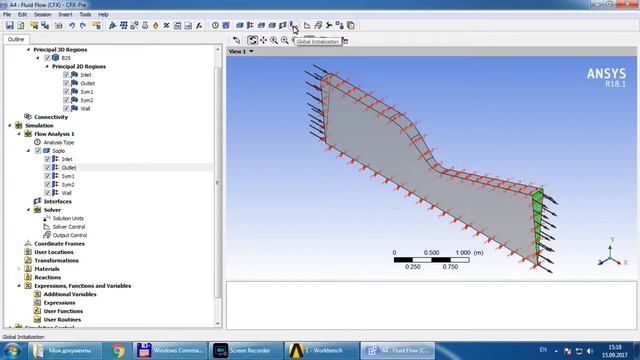640x360 pixels.
Task: Click the Save icon in the main toolbar
Action: click(x=9, y=25)
